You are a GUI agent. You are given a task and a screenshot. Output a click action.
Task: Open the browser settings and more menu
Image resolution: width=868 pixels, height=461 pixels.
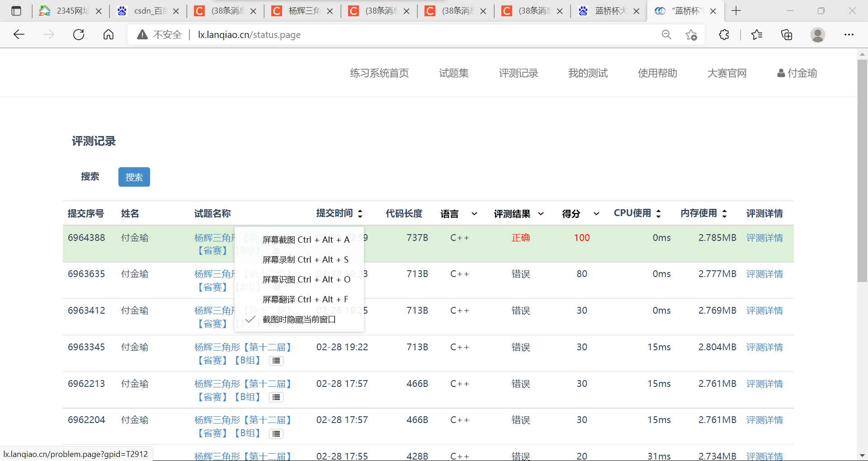(x=849, y=34)
